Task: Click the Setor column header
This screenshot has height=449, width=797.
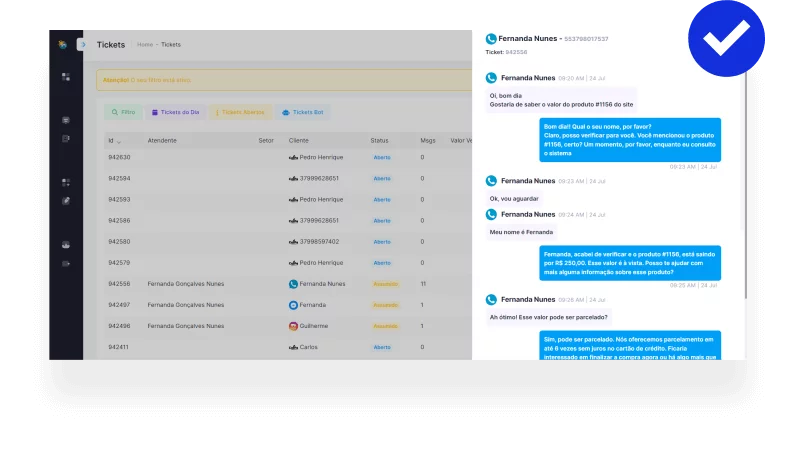Action: (x=266, y=141)
